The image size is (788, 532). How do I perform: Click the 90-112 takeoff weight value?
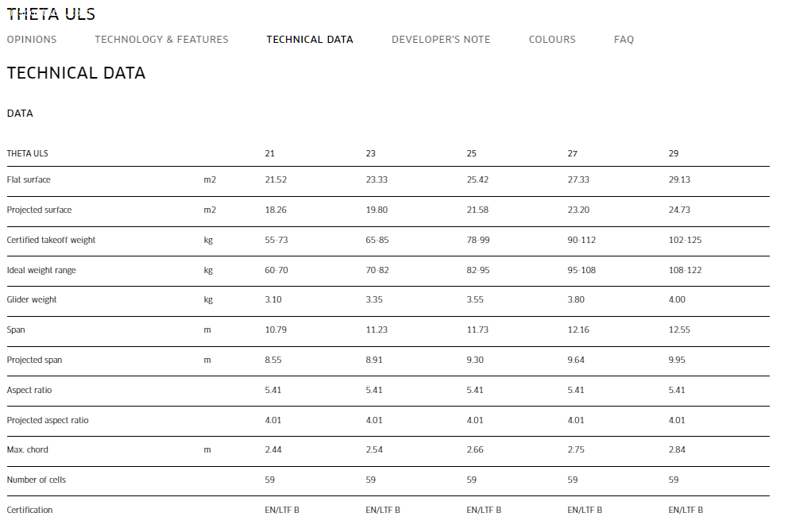point(581,240)
